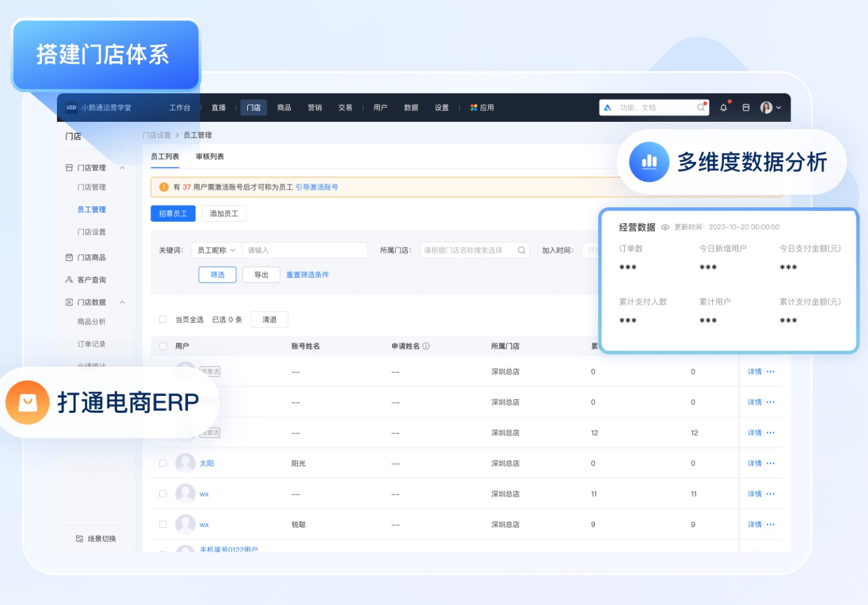This screenshot has height=605, width=868.
Task: Click the orange warning icon in notice
Action: 164,187
